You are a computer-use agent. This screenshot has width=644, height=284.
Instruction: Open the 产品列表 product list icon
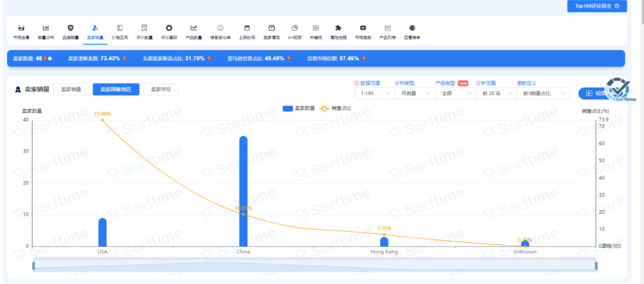point(388,28)
